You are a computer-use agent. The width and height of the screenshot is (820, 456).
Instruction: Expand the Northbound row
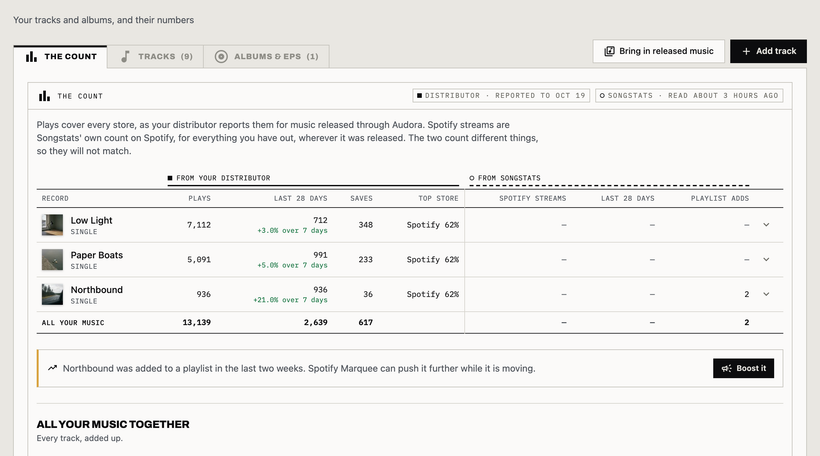766,294
